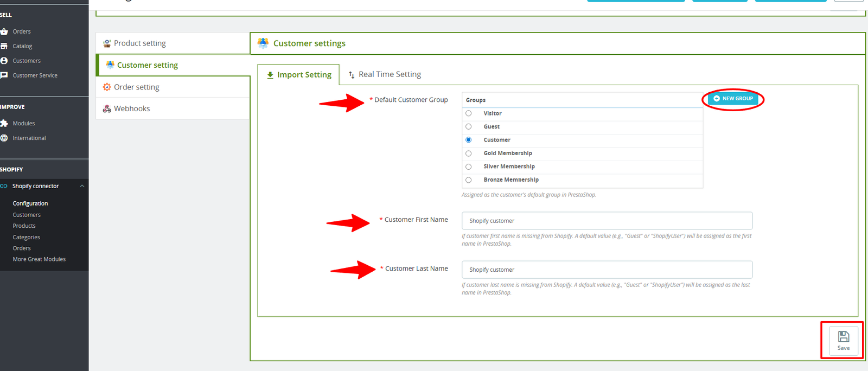Select the Gold Membership radio button

pyautogui.click(x=469, y=153)
